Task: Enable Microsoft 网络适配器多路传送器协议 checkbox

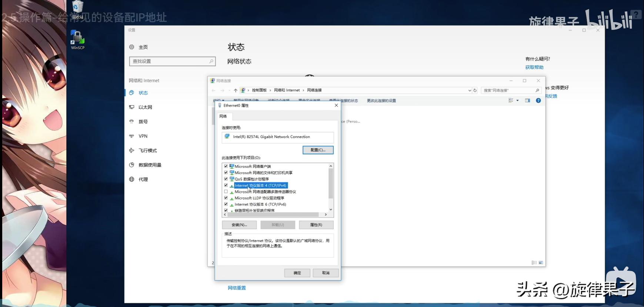Action: point(226,191)
